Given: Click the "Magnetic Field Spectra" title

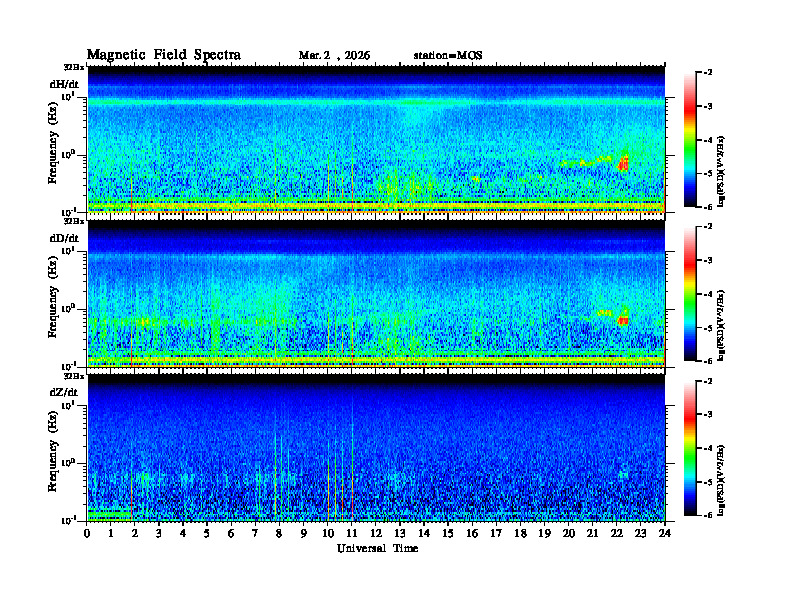Looking at the screenshot, I should coord(163,55).
